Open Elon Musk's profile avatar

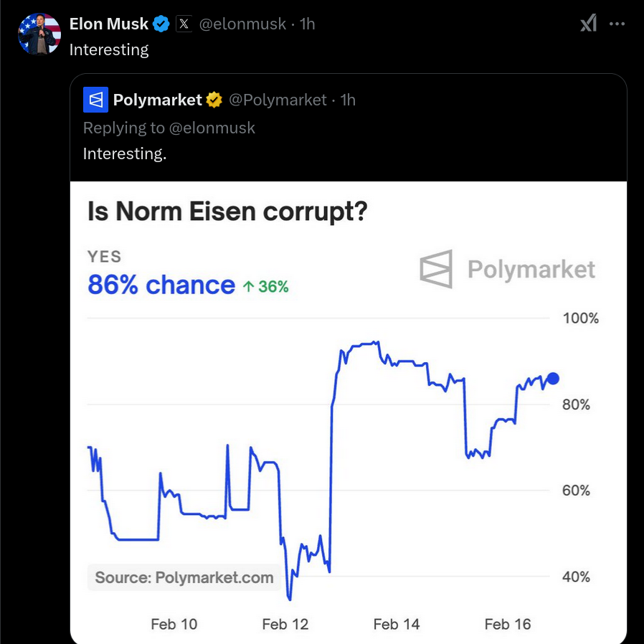[x=39, y=34]
